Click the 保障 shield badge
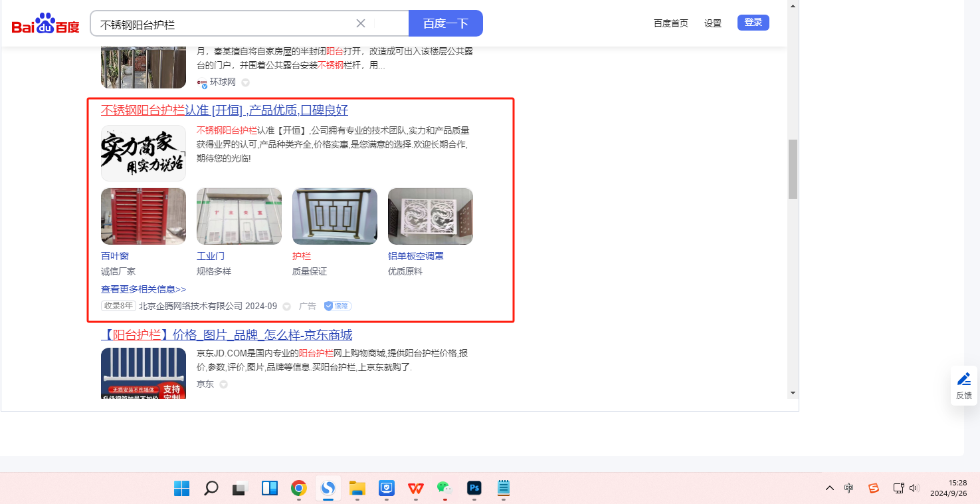The width and height of the screenshot is (980, 504). click(338, 307)
